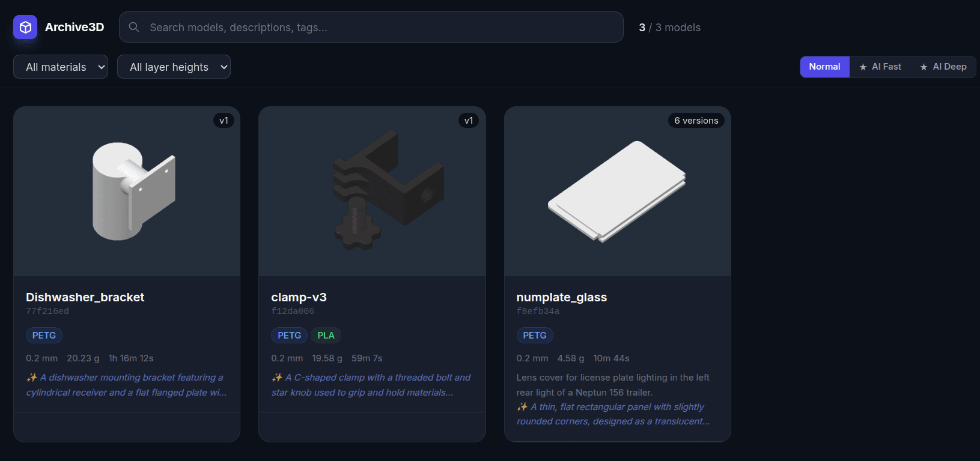Click the star icon on AI Deep
This screenshot has height=461, width=980.
pos(924,67)
